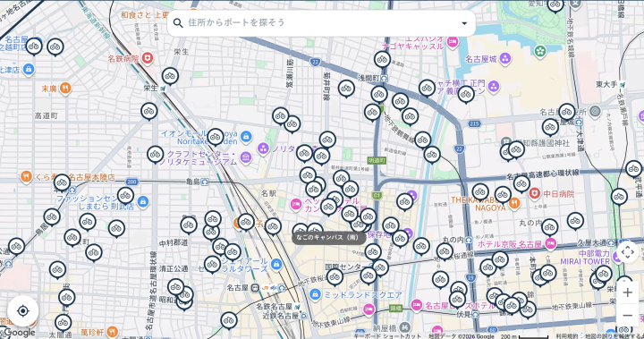The height and width of the screenshot is (339, 644).
Task: Click the 浅間町 subway station icon
Action: pos(384,78)
